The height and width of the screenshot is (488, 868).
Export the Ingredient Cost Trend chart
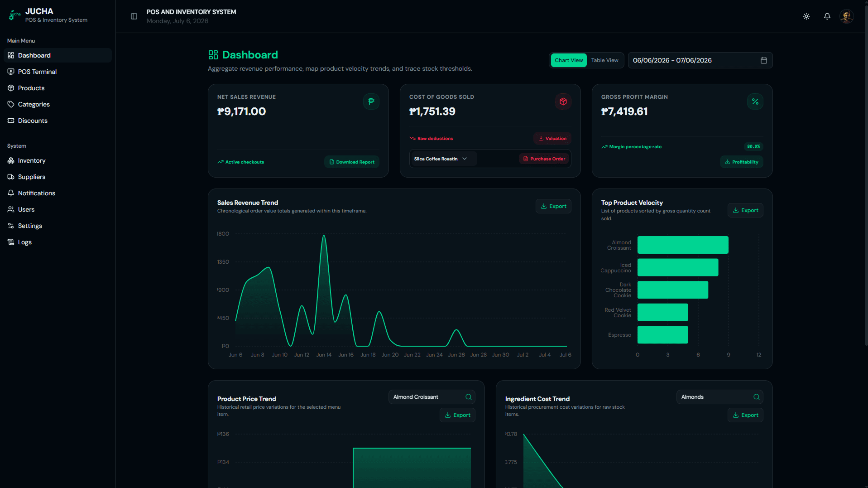pos(745,415)
